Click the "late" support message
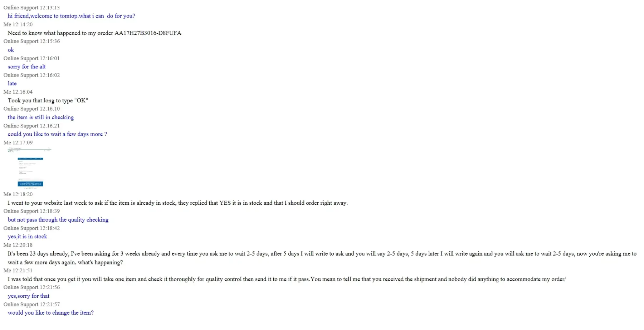Screen dimensions: 644x330 [x=13, y=83]
